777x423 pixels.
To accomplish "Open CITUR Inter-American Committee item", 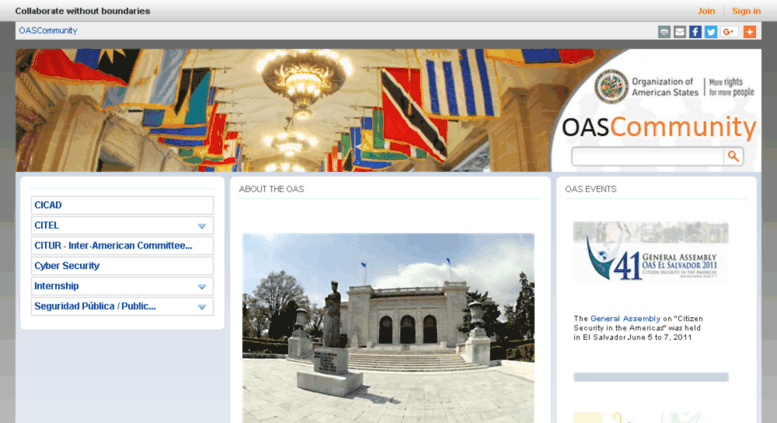I will pos(122,246).
